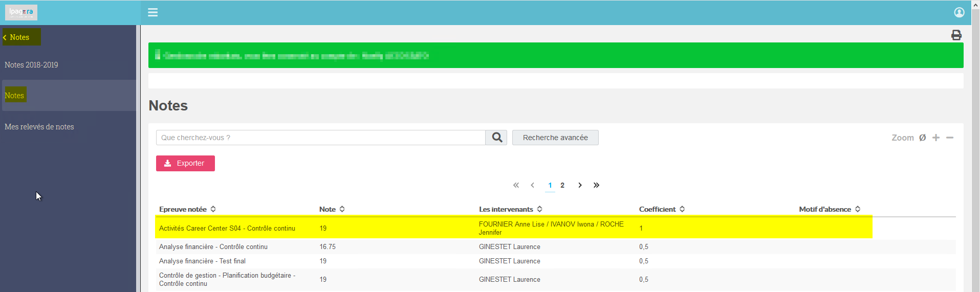
Task: Open the user profile icon
Action: tap(959, 12)
